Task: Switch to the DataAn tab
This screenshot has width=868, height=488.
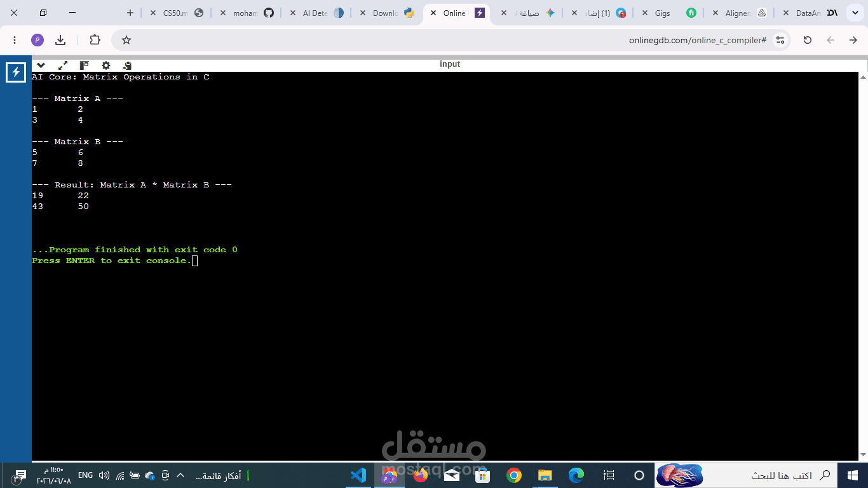Action: tap(810, 13)
